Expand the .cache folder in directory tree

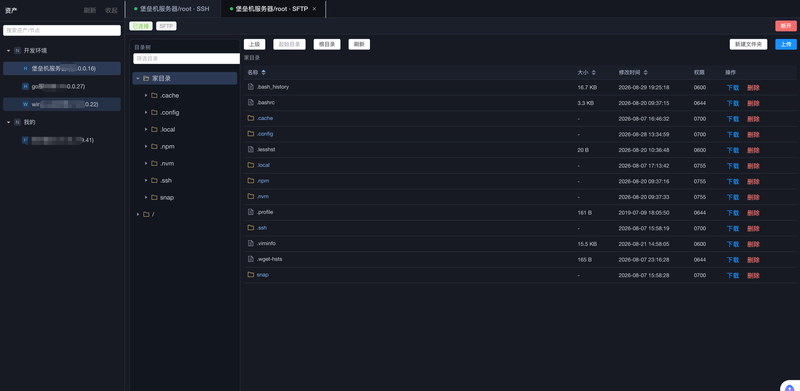coord(146,95)
